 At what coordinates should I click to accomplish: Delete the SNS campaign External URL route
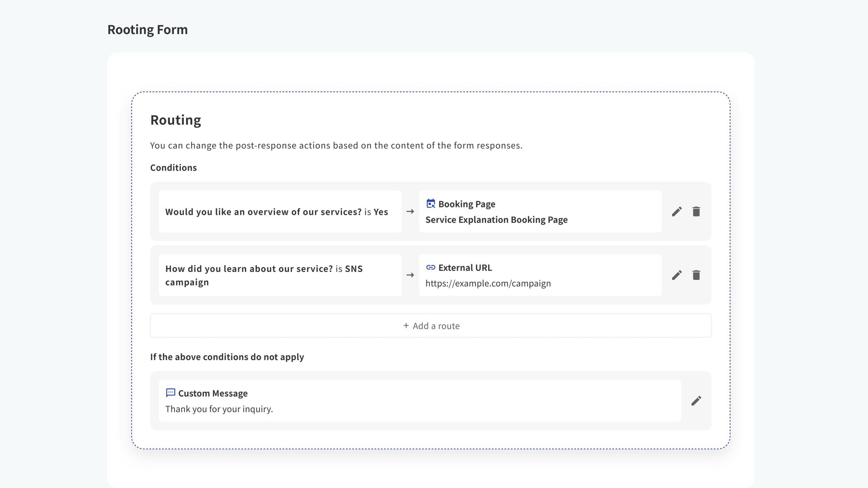pyautogui.click(x=696, y=275)
